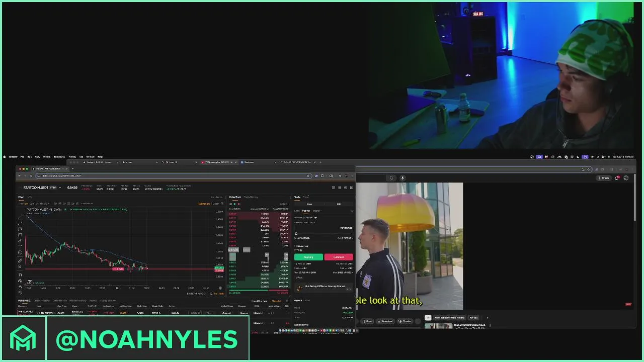Viewport: 644px width, 362px height.
Task: Open the FARTCOINUSDT pair selector dropdown
Action: click(60, 188)
